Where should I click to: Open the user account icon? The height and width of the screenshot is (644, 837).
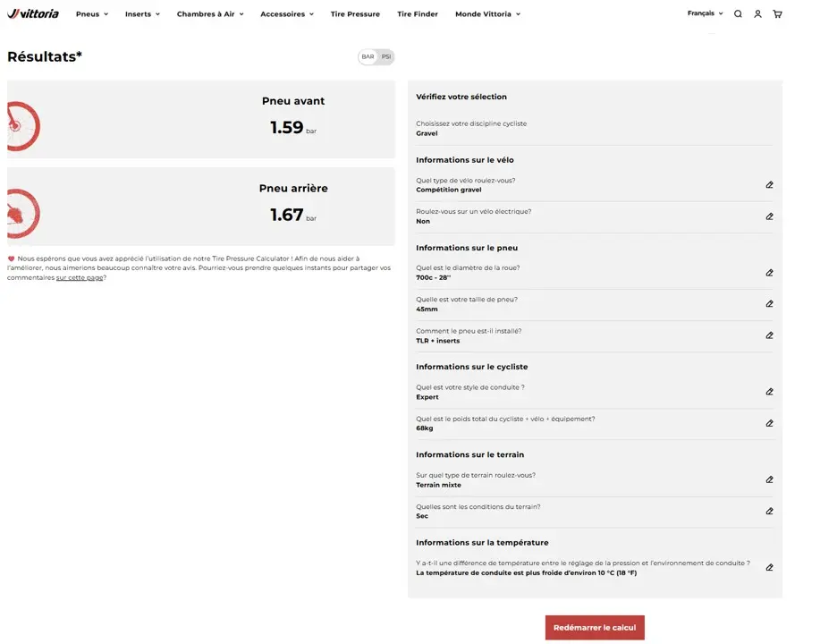[x=757, y=14]
